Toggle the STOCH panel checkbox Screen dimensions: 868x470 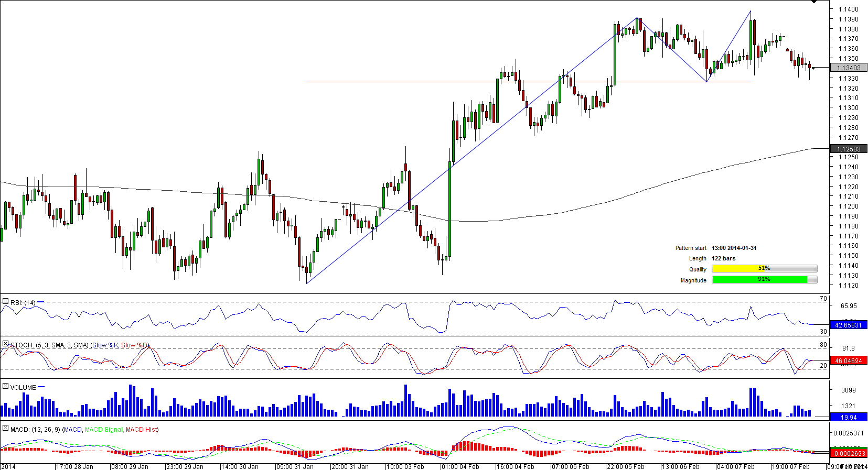click(x=5, y=344)
